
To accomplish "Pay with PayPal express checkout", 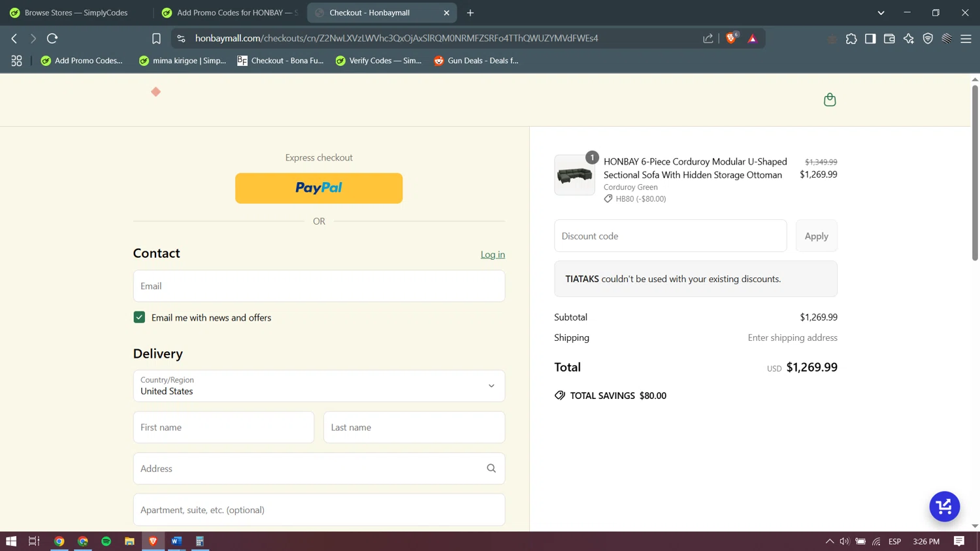I will pyautogui.click(x=319, y=188).
